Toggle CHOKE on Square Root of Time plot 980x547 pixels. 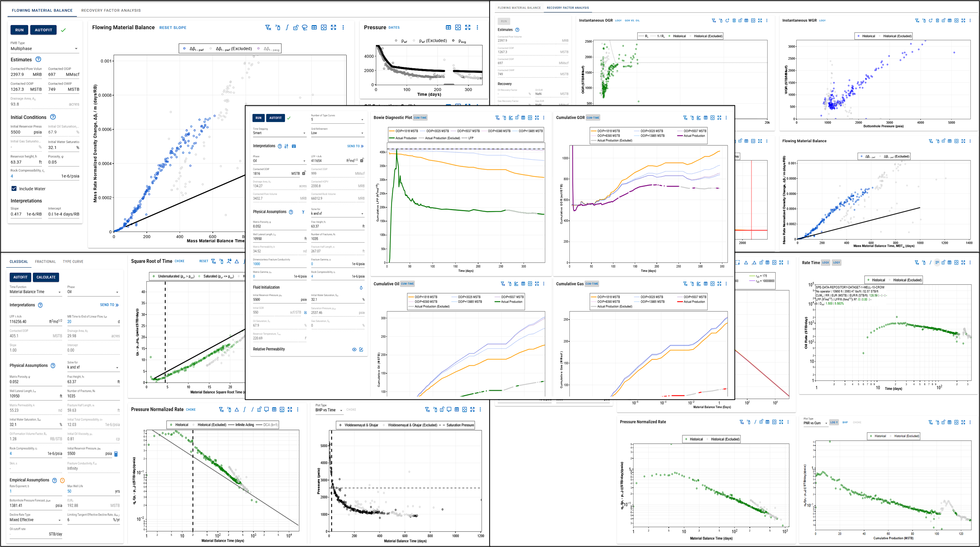coord(180,261)
